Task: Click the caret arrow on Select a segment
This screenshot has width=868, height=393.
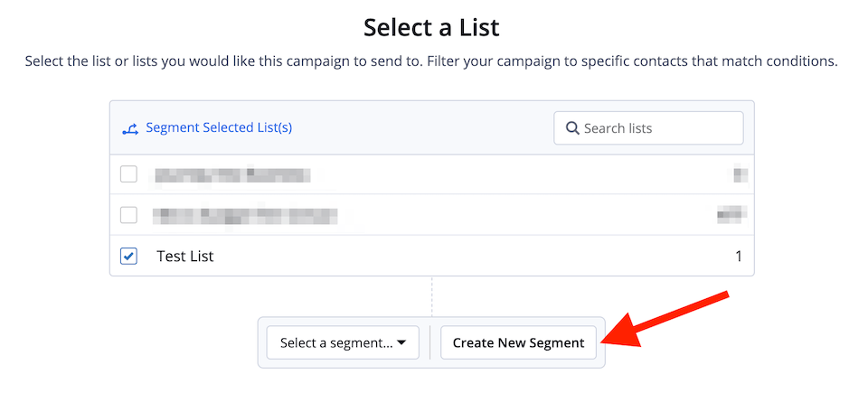Action: tap(401, 342)
